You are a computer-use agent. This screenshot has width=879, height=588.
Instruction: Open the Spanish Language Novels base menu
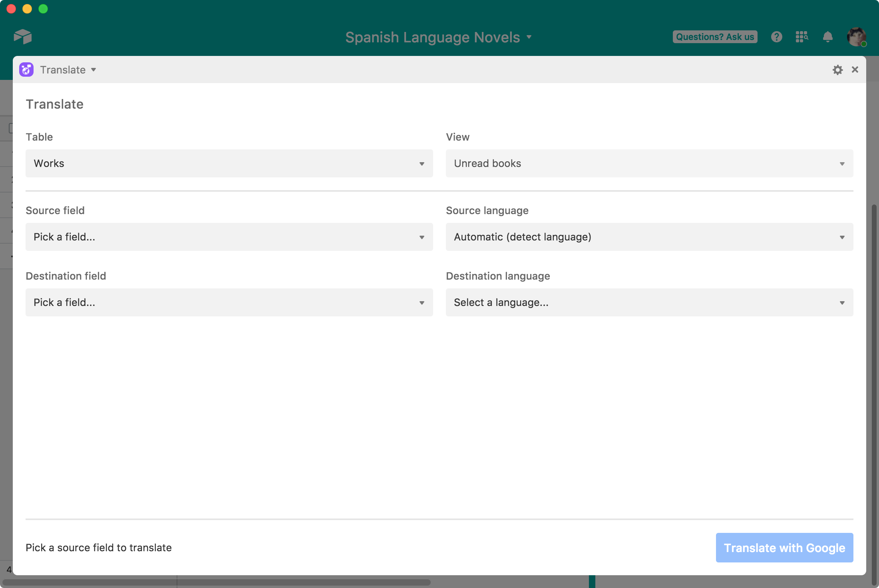[439, 37]
